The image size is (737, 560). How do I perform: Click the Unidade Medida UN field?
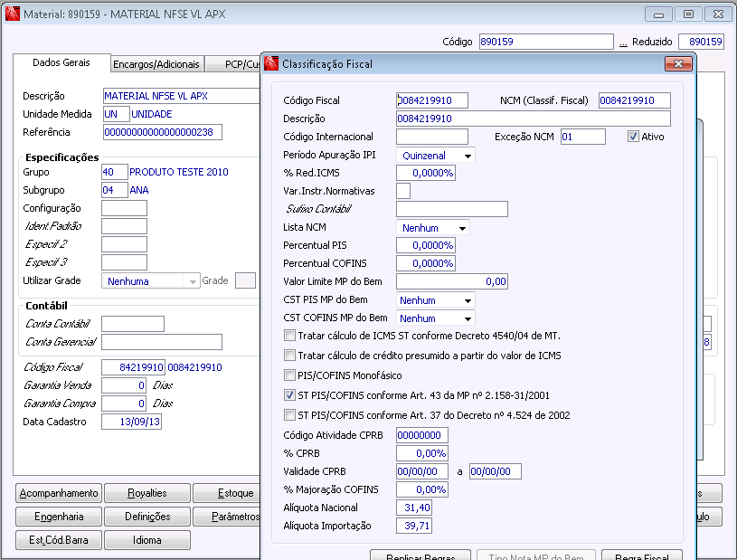(116, 114)
